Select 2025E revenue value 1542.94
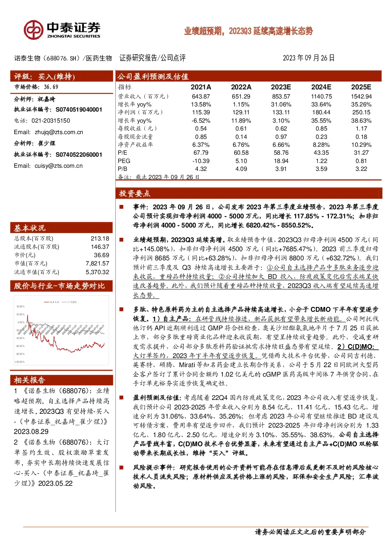This screenshot has width=392, height=555. click(x=361, y=97)
